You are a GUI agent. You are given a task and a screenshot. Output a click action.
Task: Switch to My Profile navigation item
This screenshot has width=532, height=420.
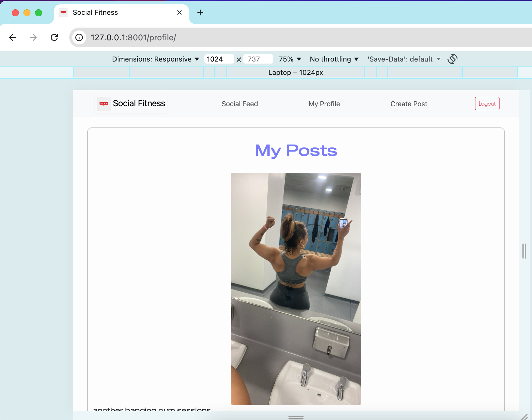pyautogui.click(x=324, y=104)
